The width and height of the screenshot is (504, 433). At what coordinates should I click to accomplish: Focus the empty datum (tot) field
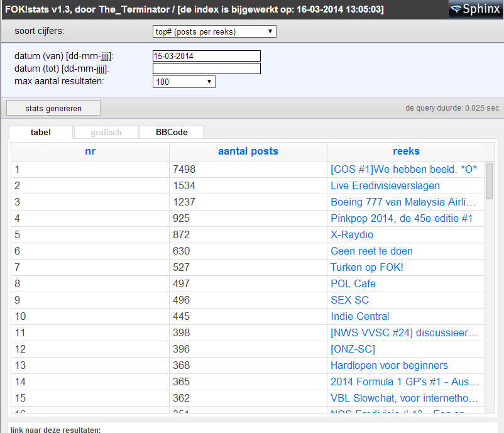(207, 69)
